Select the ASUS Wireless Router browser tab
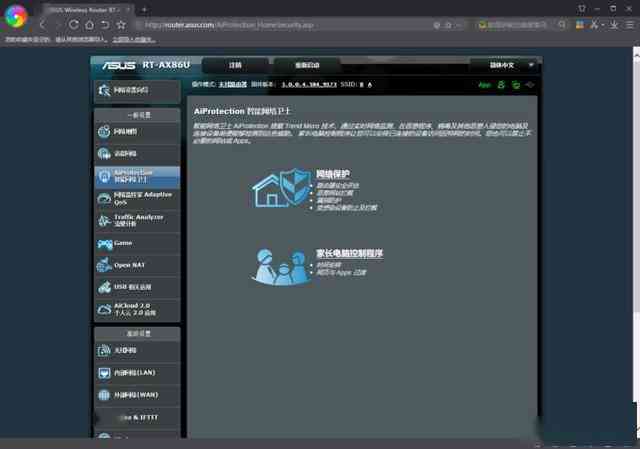The image size is (640, 449). tap(88, 9)
